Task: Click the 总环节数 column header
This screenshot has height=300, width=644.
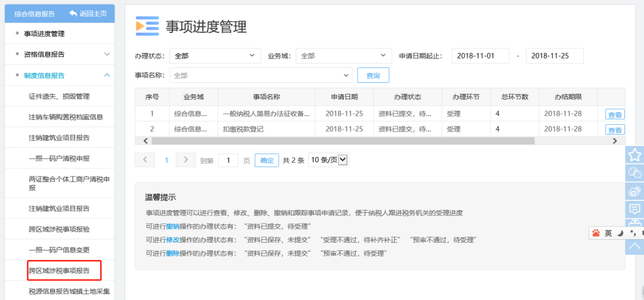Action: (x=515, y=97)
